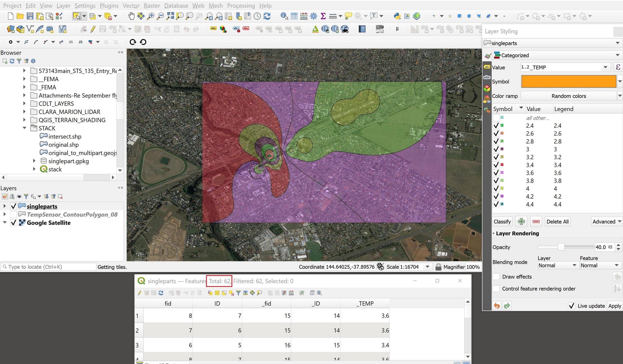Click the Delete All button

(557, 221)
